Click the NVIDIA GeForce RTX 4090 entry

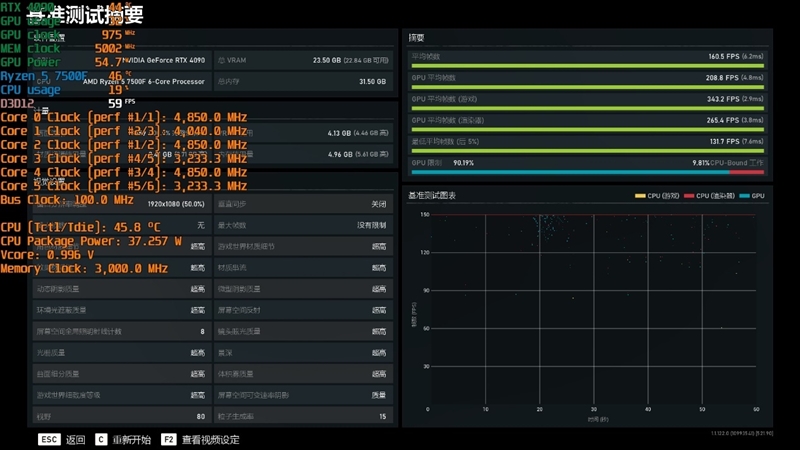(x=164, y=60)
